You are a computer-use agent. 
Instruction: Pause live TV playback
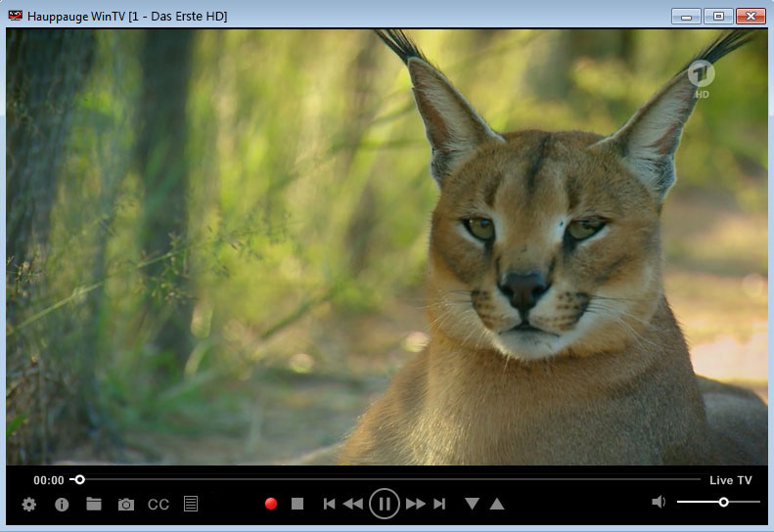(x=385, y=504)
